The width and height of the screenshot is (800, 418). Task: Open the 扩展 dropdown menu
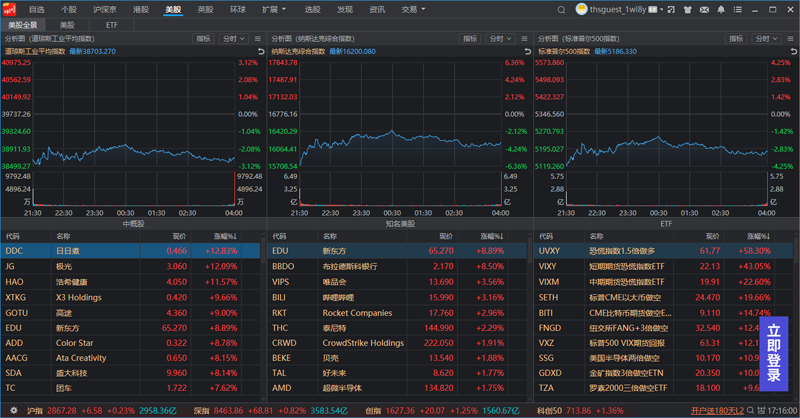click(274, 10)
